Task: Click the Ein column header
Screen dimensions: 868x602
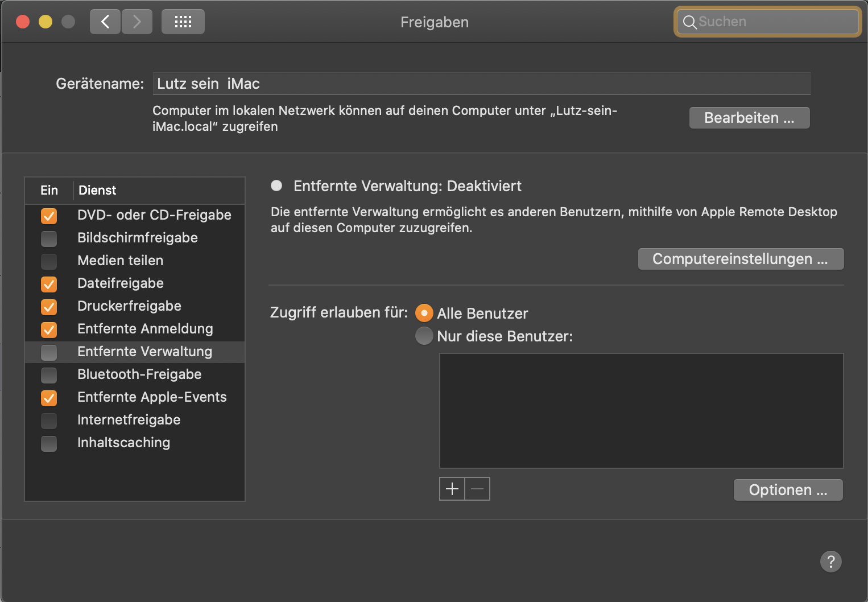Action: pos(49,191)
